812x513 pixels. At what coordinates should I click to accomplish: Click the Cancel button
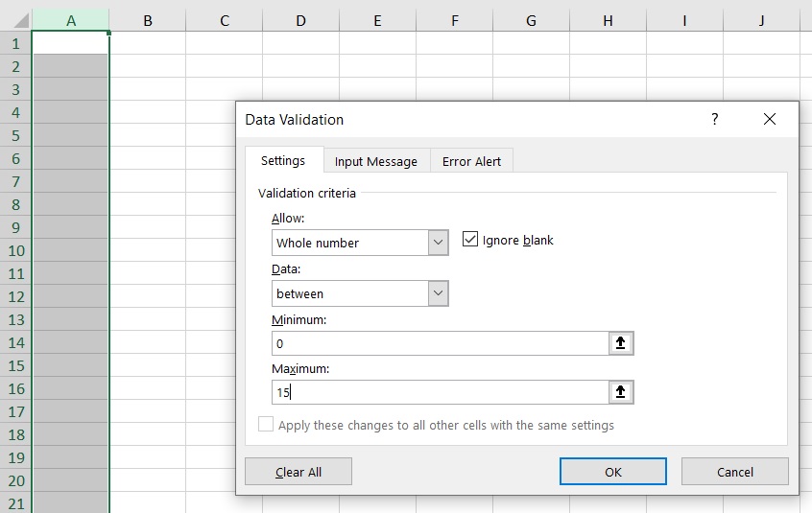coord(734,472)
